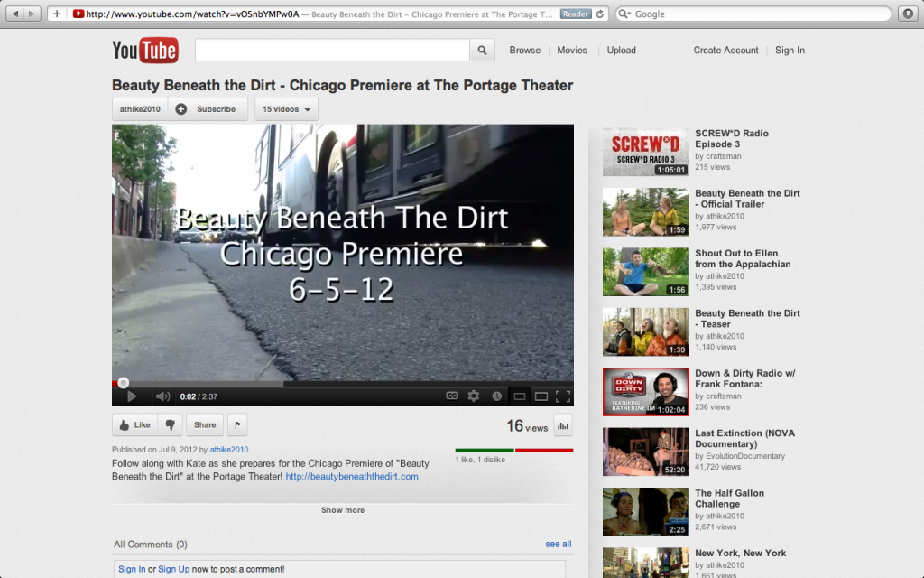924x578 pixels.
Task: Open video quality settings gear
Action: click(473, 396)
